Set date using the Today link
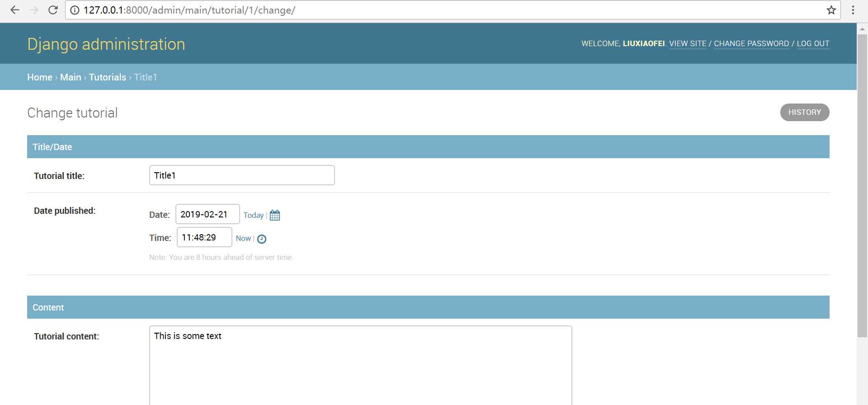 (x=253, y=215)
